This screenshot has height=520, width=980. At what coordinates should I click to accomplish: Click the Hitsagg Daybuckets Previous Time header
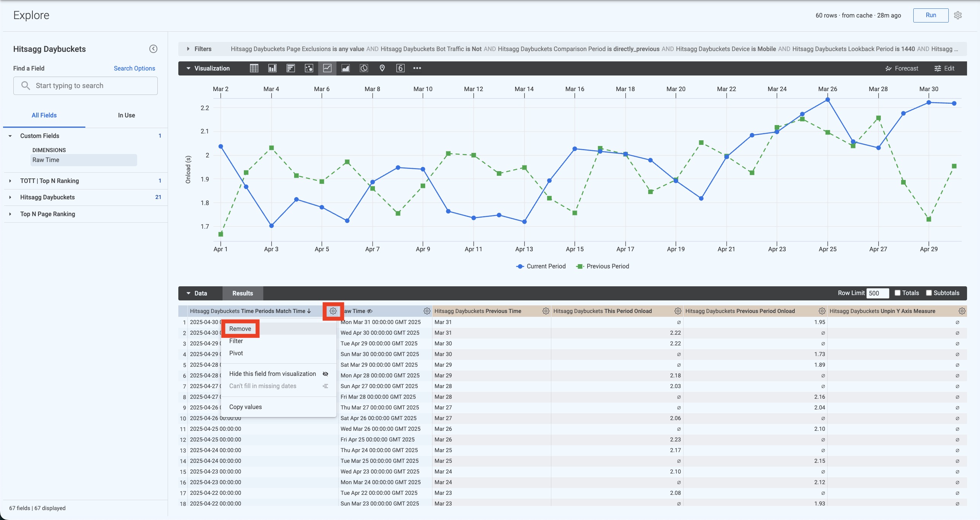point(478,311)
